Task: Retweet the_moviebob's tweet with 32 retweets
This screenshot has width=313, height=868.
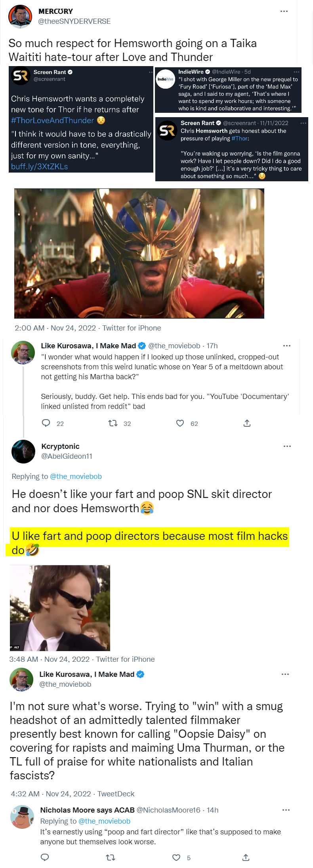Action: 113,423
